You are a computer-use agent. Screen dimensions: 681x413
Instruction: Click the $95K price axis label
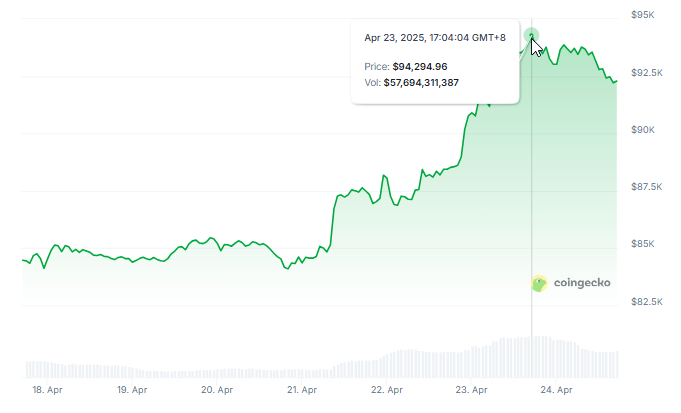(x=643, y=15)
